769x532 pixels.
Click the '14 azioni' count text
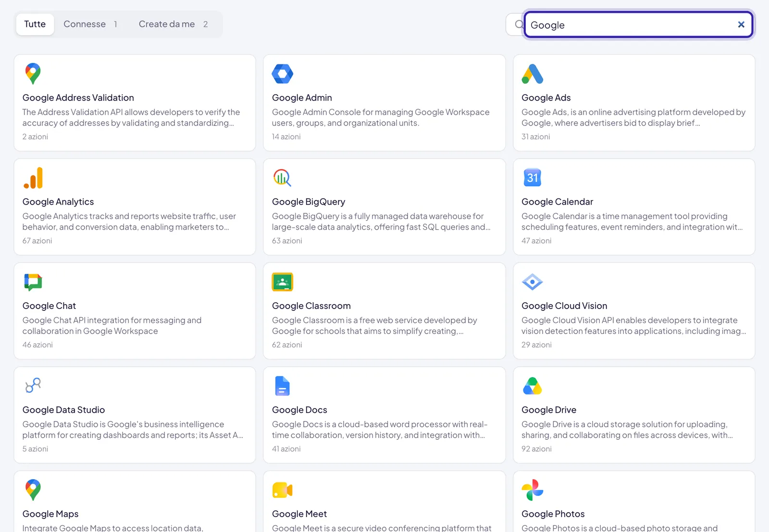pyautogui.click(x=286, y=136)
